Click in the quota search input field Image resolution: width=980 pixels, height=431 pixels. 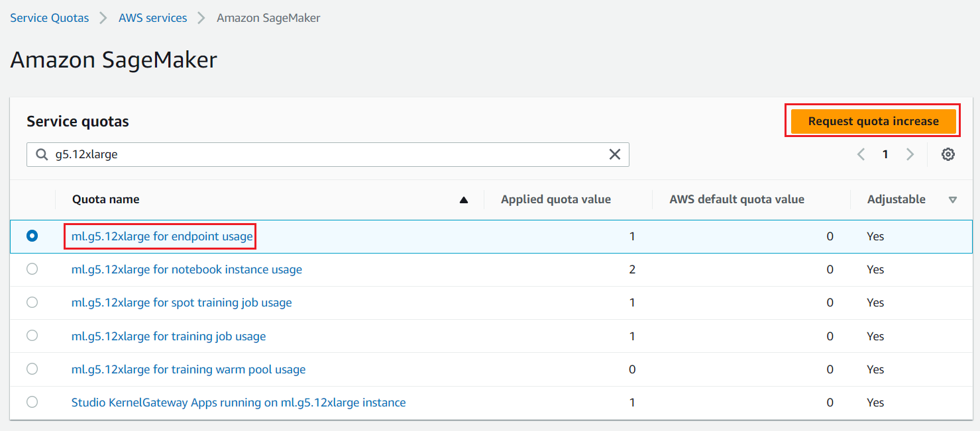click(325, 154)
